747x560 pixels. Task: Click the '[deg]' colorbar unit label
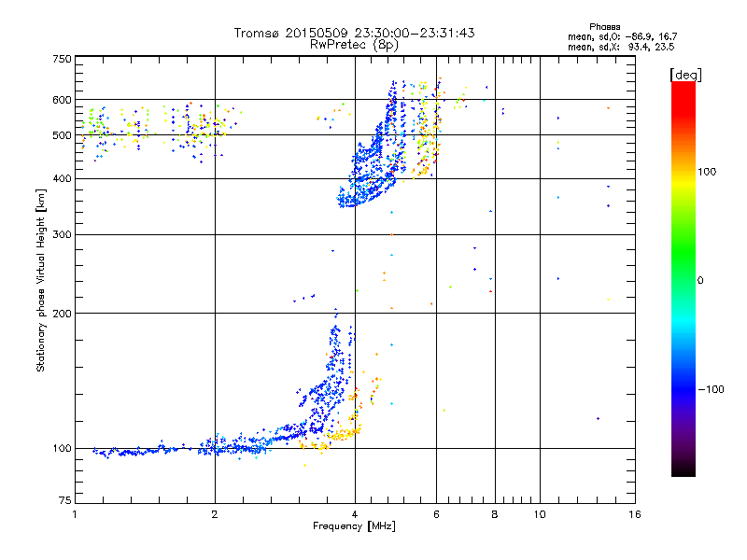click(685, 76)
